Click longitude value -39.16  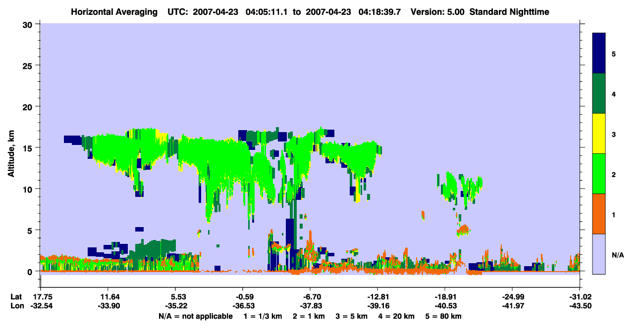[377, 306]
